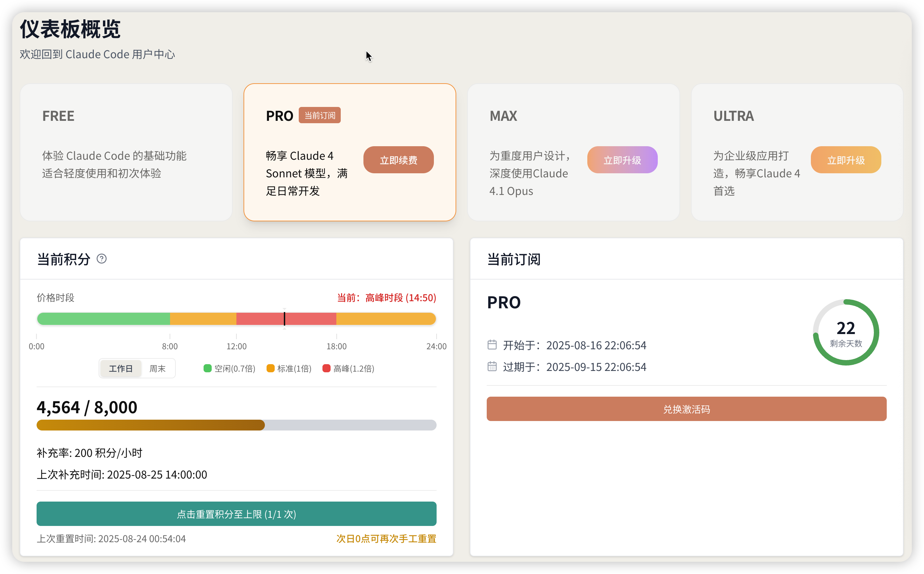Click 开始于：2025-08-16 22:06:54 text
The width and height of the screenshot is (924, 574).
pos(574,345)
